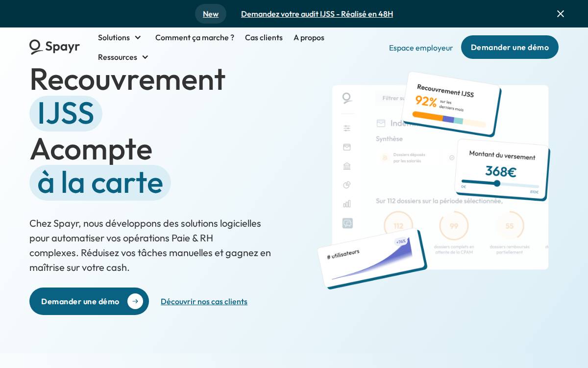Click the pie chart icon in mockup sidebar

(347, 184)
